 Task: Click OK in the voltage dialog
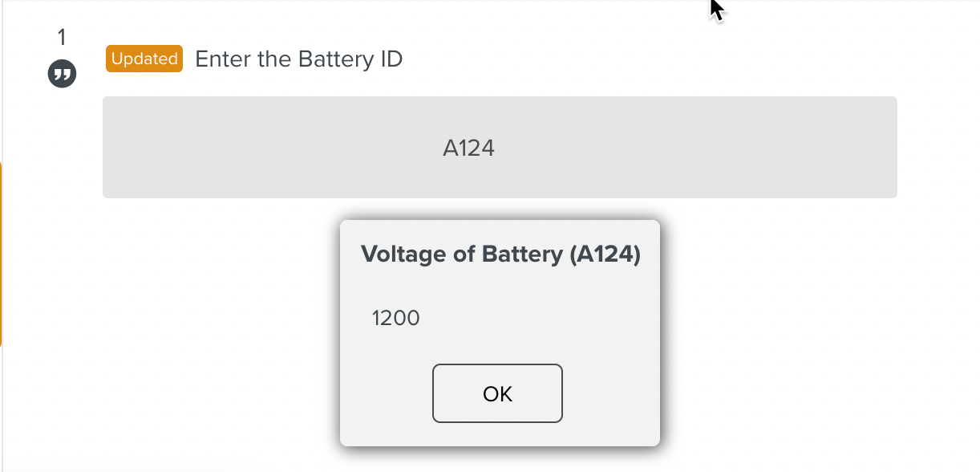(497, 393)
